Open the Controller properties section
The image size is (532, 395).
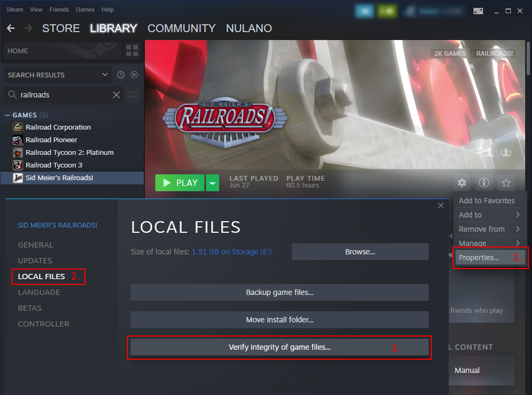[x=43, y=324]
